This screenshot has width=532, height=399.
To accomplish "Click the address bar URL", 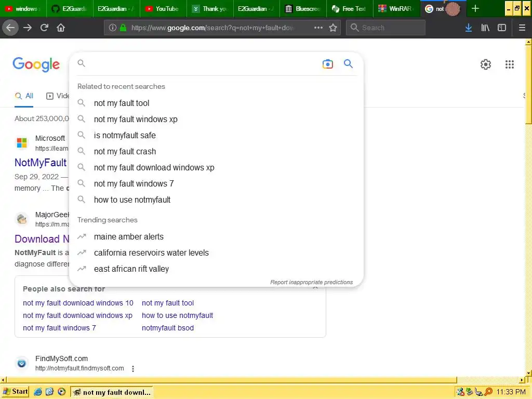I will coord(212,28).
